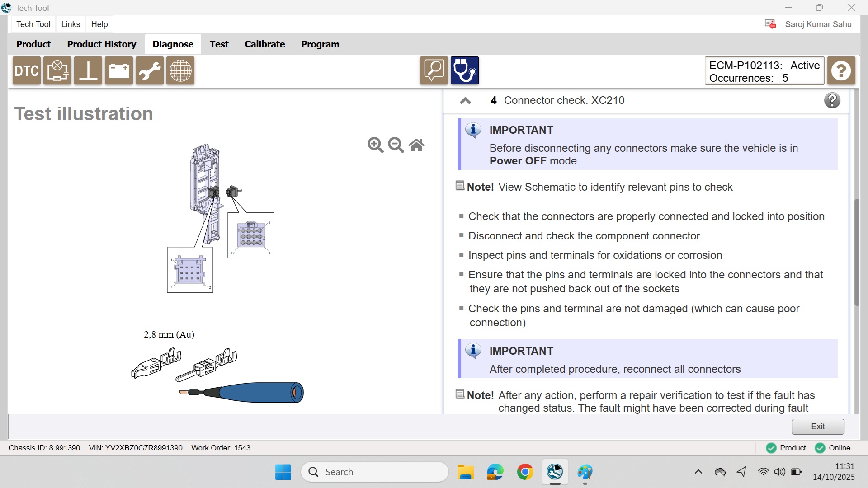Screen dimensions: 868x488
Task: Open the wrench repair tool icon
Action: click(x=149, y=71)
